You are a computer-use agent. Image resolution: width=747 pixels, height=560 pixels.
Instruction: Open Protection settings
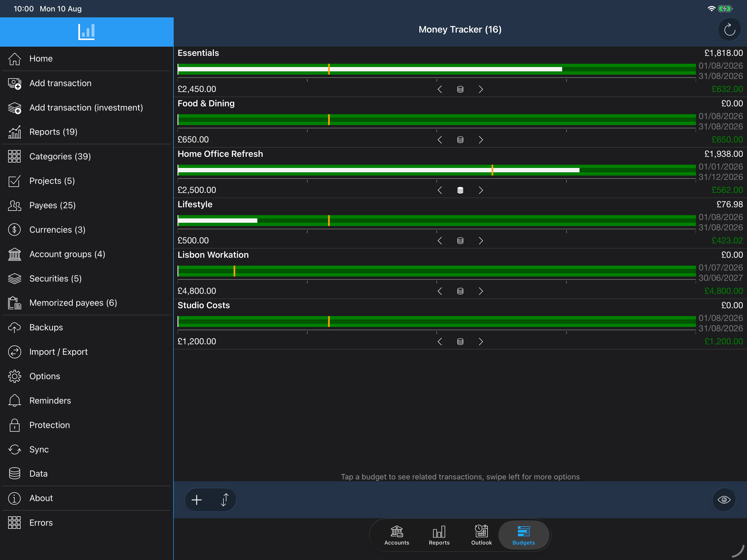[86, 425]
